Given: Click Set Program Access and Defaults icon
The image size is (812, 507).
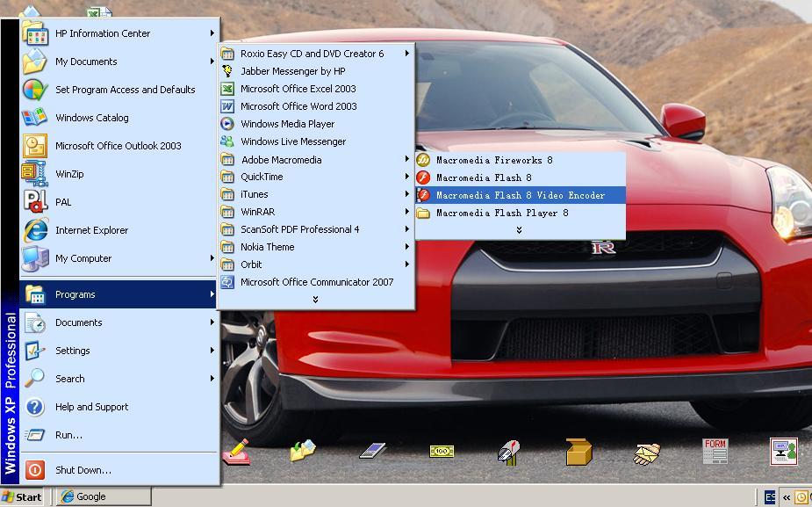Looking at the screenshot, I should pyautogui.click(x=35, y=90).
